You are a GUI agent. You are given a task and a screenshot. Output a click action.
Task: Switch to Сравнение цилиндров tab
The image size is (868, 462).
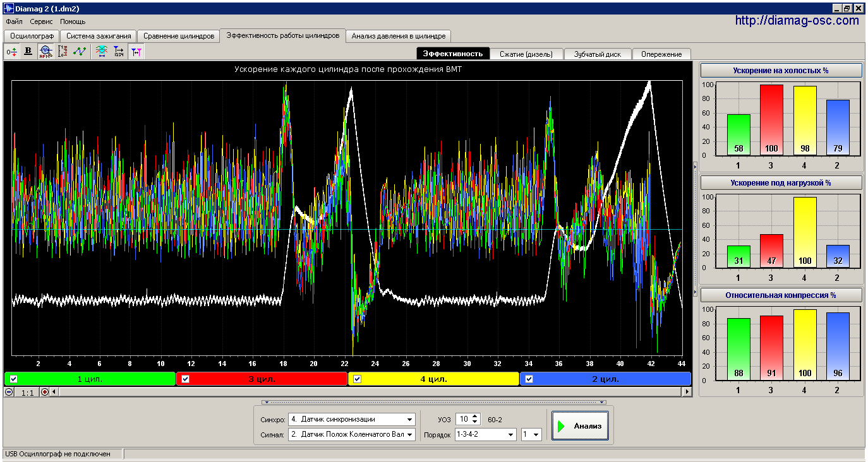coord(179,36)
